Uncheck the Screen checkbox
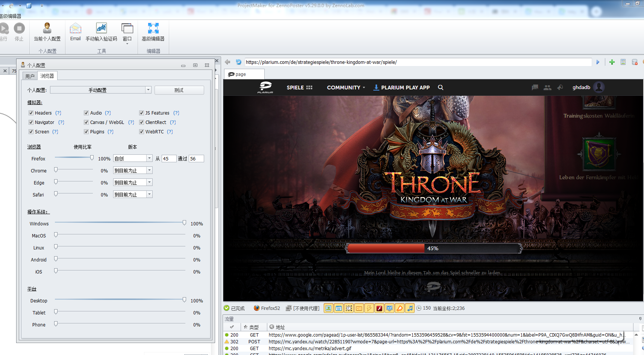Screen dimensions: 644x355 pyautogui.click(x=31, y=131)
